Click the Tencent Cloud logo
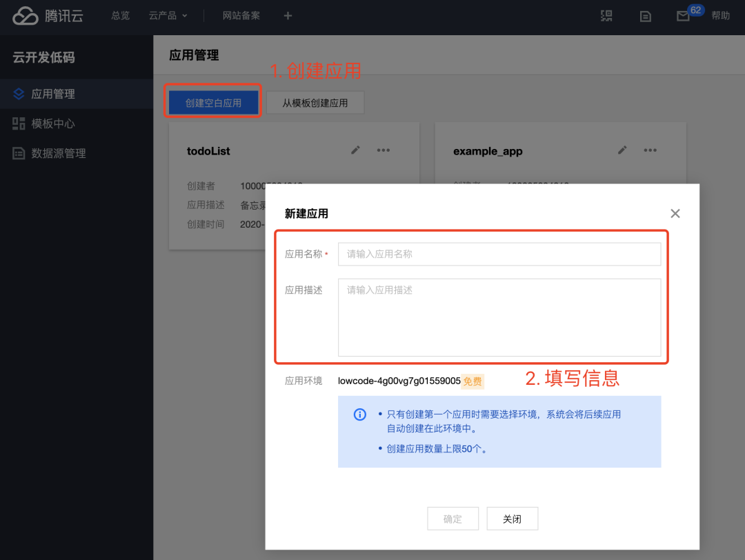 (x=48, y=16)
